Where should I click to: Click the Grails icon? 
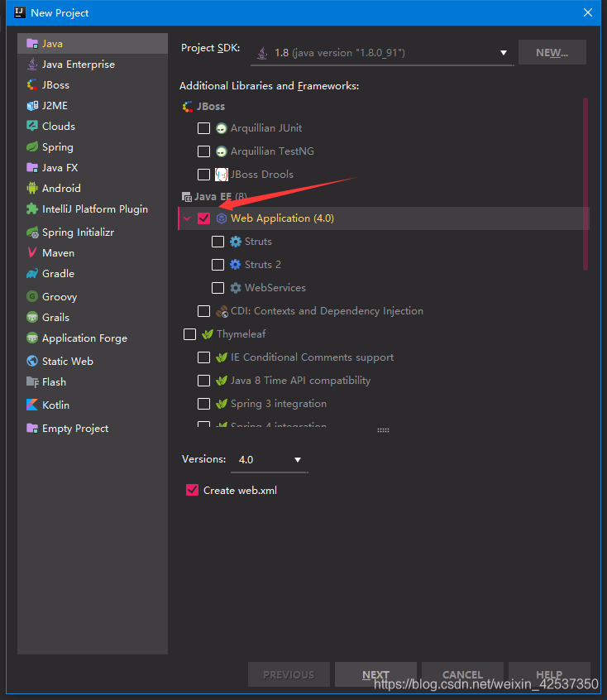tap(32, 317)
